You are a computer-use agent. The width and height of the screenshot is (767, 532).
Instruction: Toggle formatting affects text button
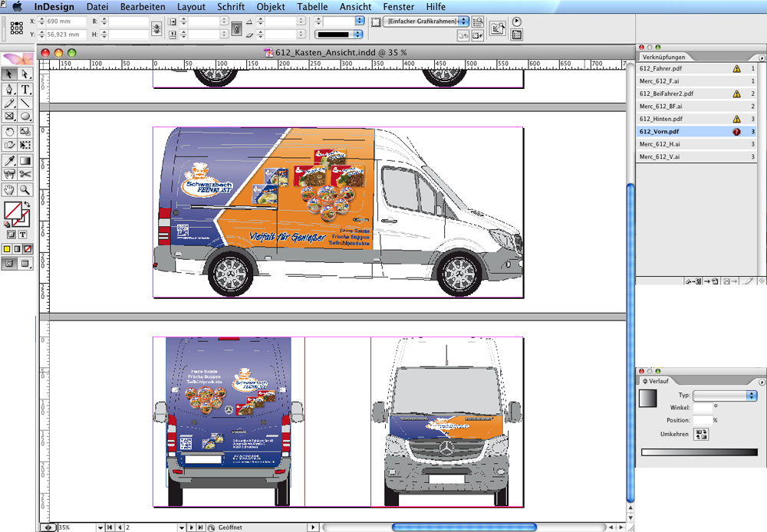pyautogui.click(x=23, y=234)
